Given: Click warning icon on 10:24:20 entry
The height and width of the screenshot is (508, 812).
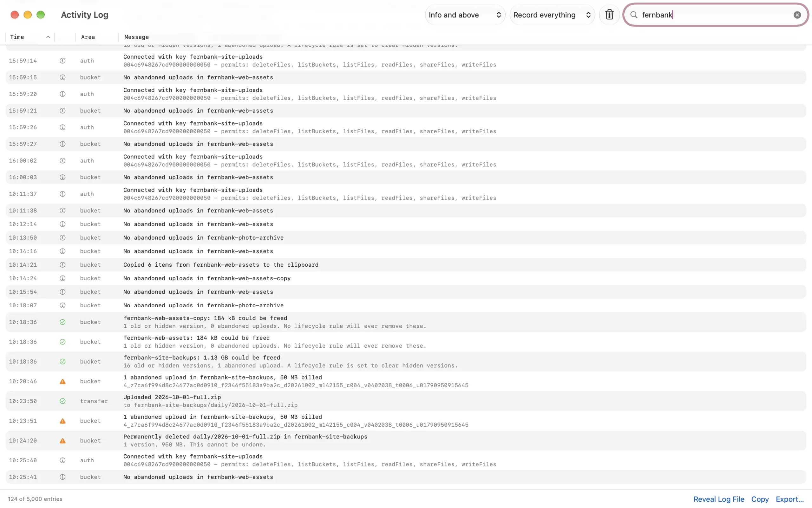Looking at the screenshot, I should coord(62,440).
